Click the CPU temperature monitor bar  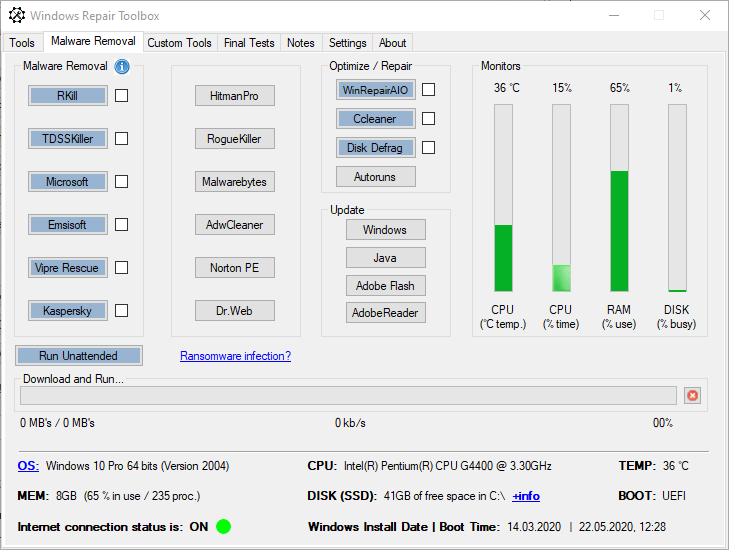(x=503, y=198)
